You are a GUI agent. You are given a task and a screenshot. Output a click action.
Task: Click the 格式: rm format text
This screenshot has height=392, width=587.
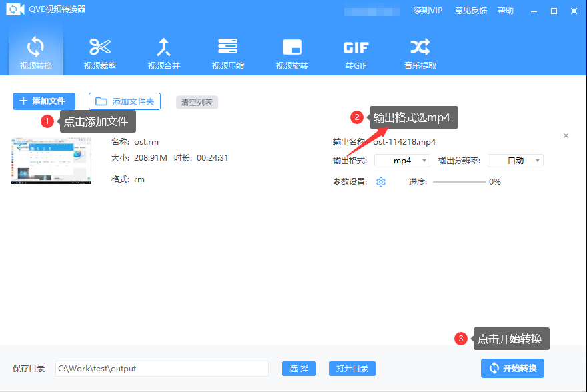click(x=128, y=179)
